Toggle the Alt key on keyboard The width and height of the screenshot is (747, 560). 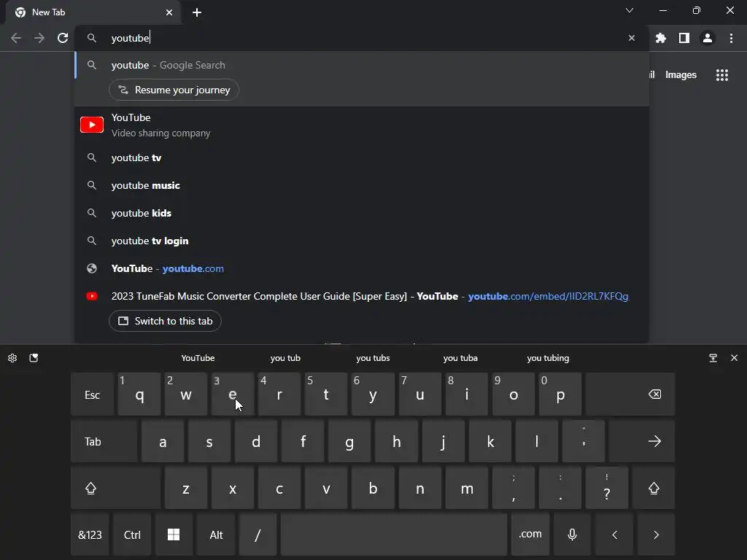pos(216,534)
